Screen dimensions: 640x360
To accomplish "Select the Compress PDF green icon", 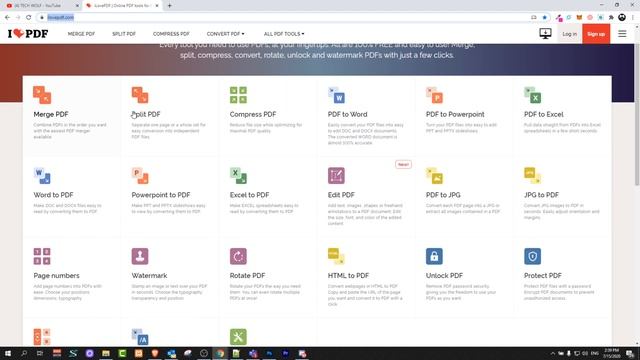I will coord(238,95).
